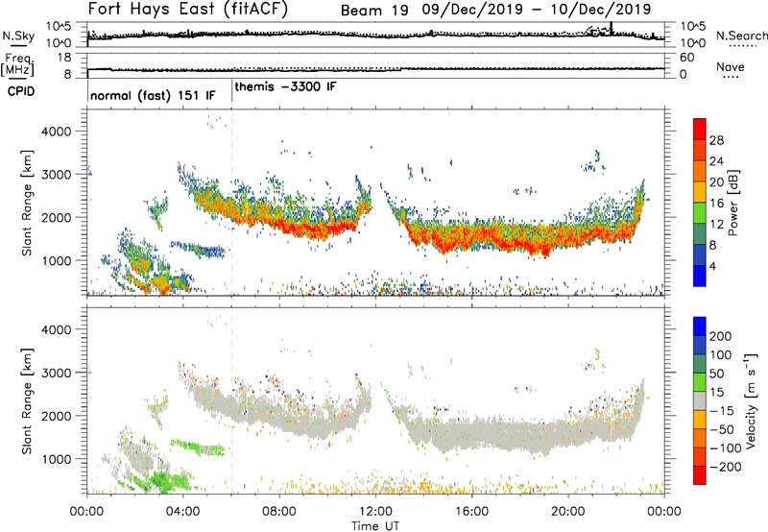Click the '-15' tick on Velocity scale
This screenshot has width=768, height=532.
pos(722,411)
